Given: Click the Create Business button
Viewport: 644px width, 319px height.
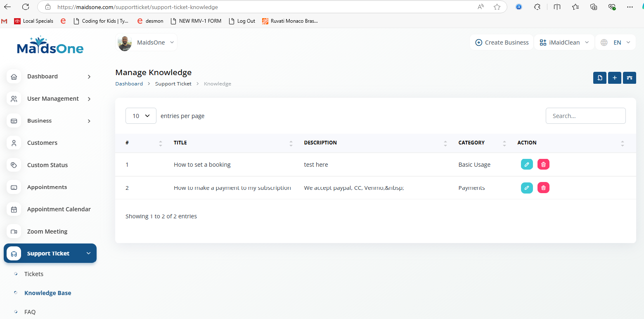Looking at the screenshot, I should tap(502, 43).
